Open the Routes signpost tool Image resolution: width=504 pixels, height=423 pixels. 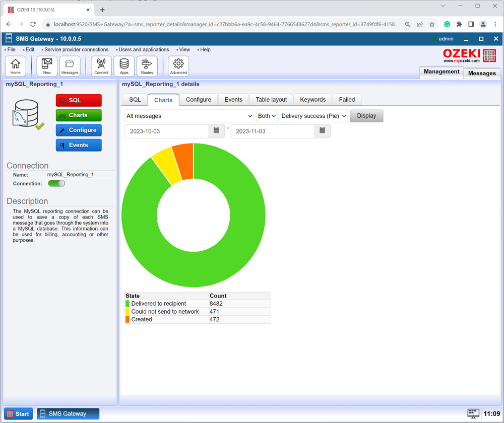tap(147, 66)
